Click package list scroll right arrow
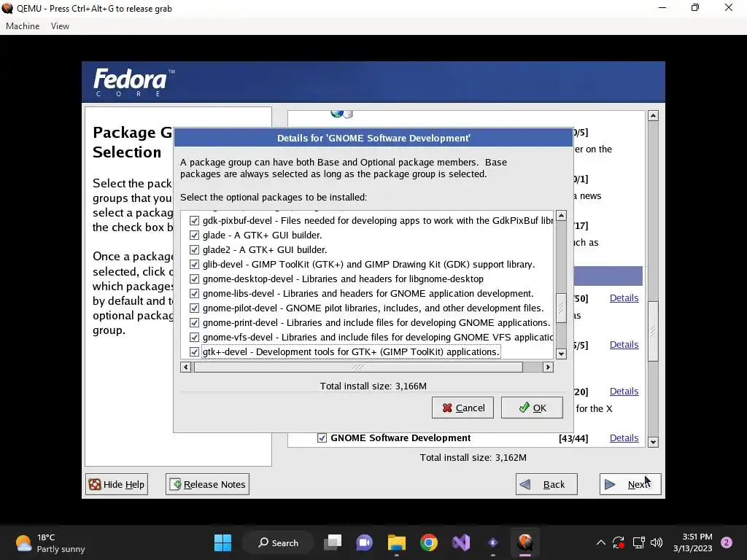Image resolution: width=747 pixels, height=560 pixels. pyautogui.click(x=548, y=367)
